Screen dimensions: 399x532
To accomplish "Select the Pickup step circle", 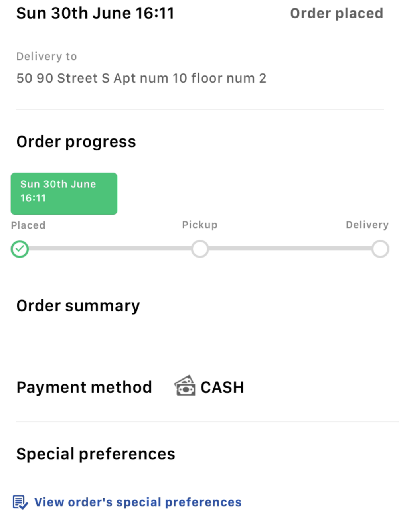I will [200, 249].
